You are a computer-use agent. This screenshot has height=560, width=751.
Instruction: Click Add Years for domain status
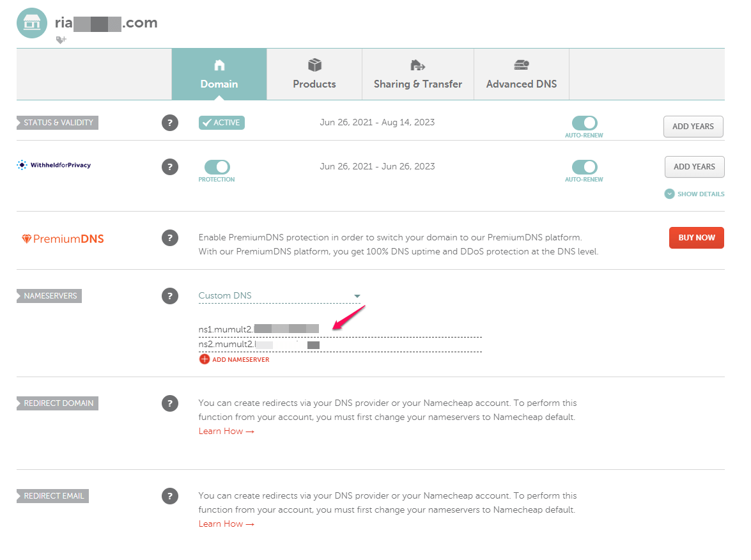pos(693,127)
